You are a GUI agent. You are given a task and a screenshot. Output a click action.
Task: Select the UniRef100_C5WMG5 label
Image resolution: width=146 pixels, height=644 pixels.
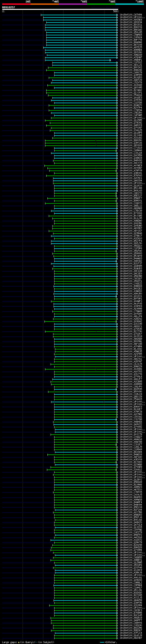point(131,35)
